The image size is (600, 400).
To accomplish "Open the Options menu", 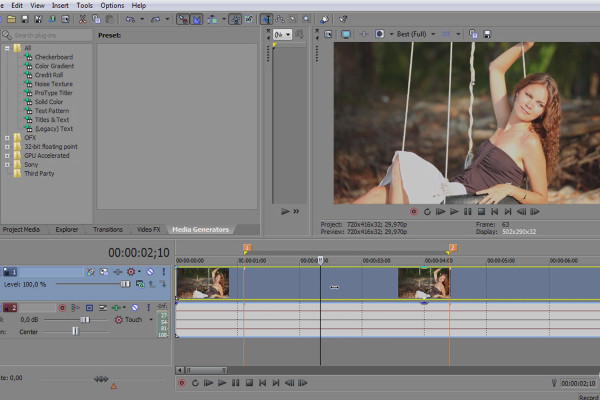I will pyautogui.click(x=112, y=5).
